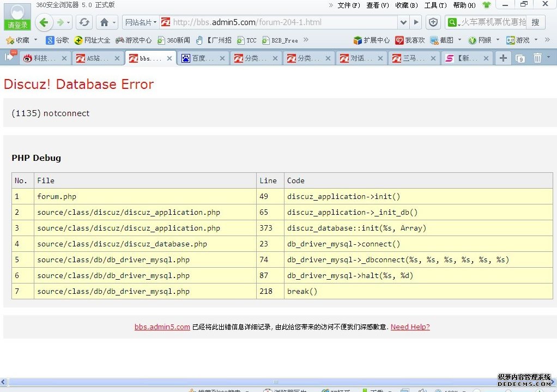Go to the home page icon
Viewport: 557px width, 392px height.
(104, 22)
